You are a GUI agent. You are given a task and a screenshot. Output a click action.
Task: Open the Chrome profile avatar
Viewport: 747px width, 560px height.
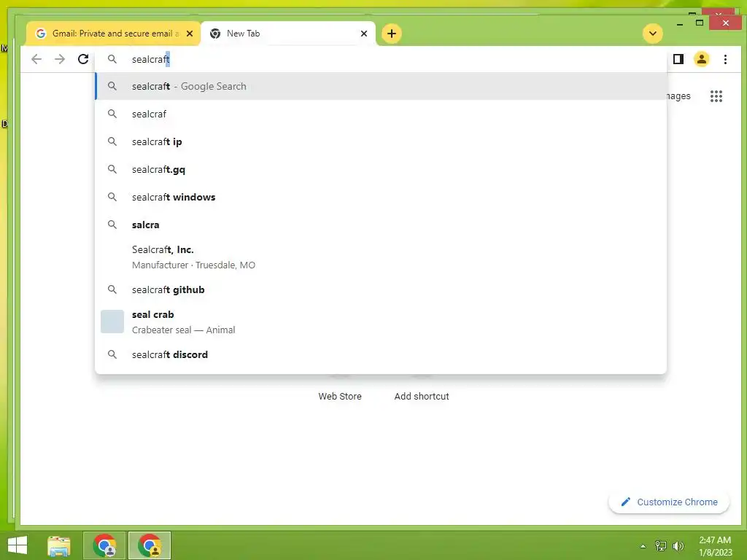[x=701, y=59]
